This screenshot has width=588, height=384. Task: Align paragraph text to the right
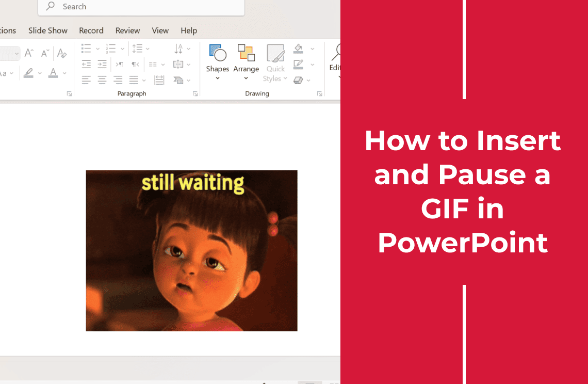pos(118,80)
